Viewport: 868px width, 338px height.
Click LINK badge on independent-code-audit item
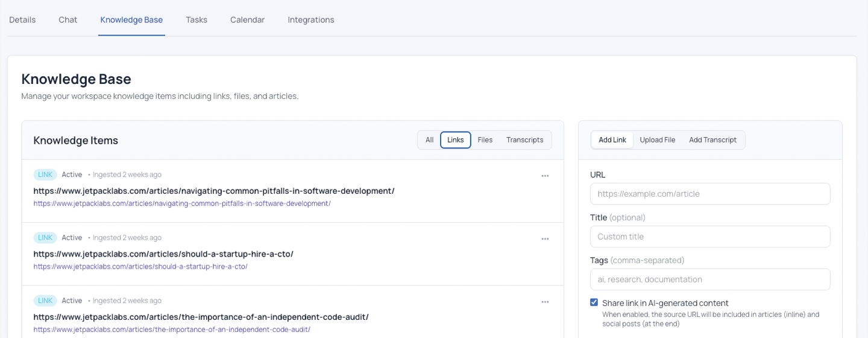[45, 301]
